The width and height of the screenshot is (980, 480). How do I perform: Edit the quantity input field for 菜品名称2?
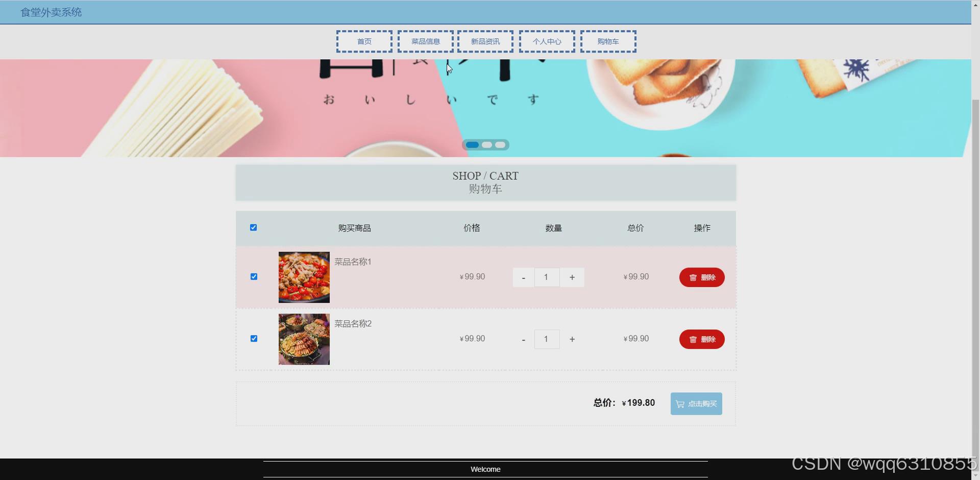click(x=547, y=339)
